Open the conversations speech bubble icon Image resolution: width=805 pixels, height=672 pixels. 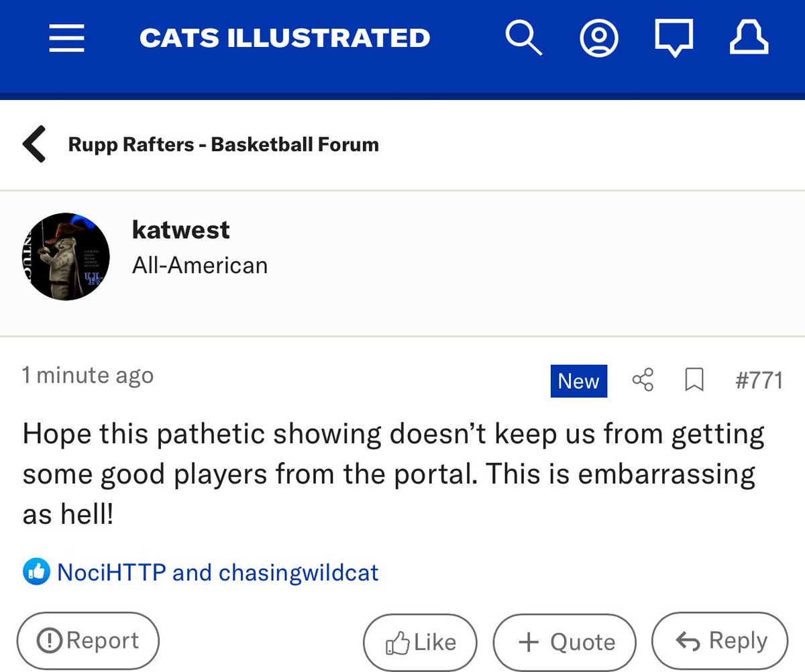[674, 40]
